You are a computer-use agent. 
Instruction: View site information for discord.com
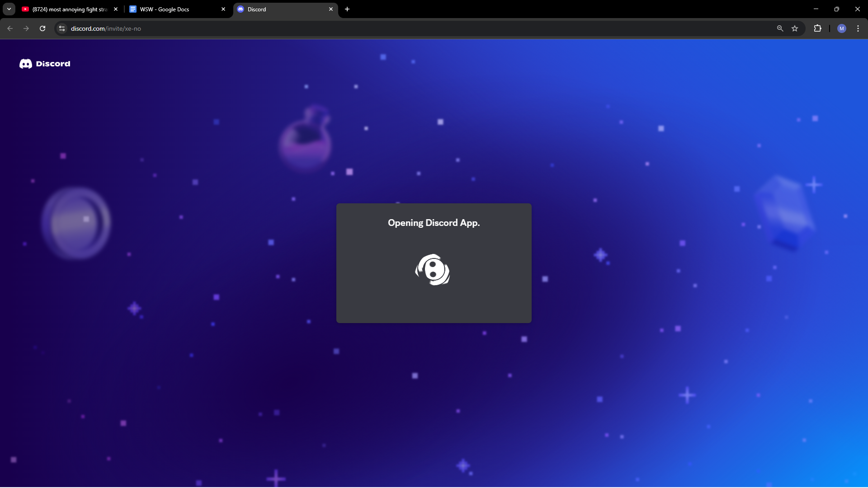point(62,28)
